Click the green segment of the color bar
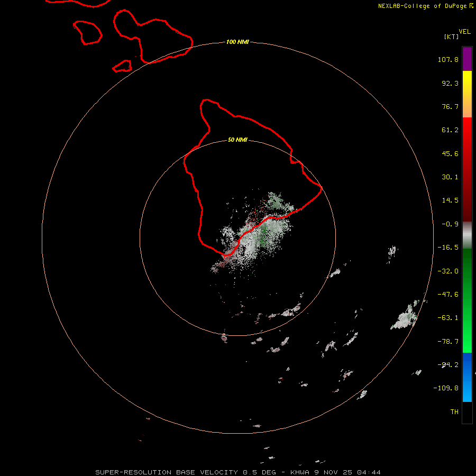 point(467,300)
